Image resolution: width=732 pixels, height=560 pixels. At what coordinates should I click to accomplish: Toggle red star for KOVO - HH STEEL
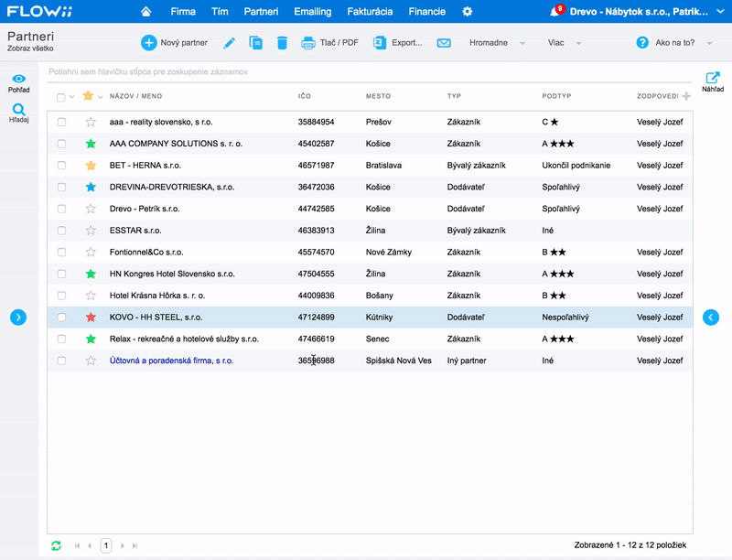[91, 318]
